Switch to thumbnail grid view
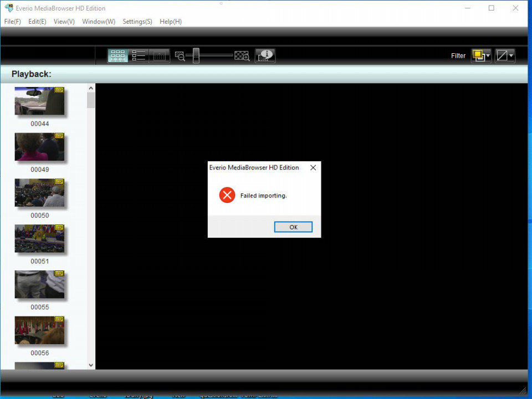This screenshot has height=399, width=532. tap(117, 55)
